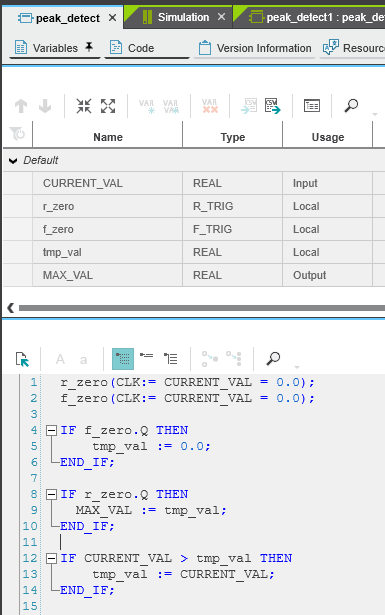Click the expand code regions icon

click(171, 358)
